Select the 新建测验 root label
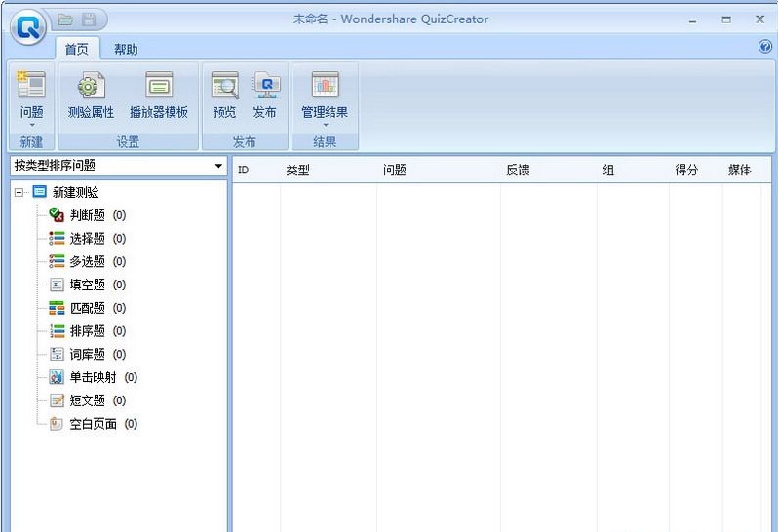Viewport: 778px width, 532px height. click(76, 192)
